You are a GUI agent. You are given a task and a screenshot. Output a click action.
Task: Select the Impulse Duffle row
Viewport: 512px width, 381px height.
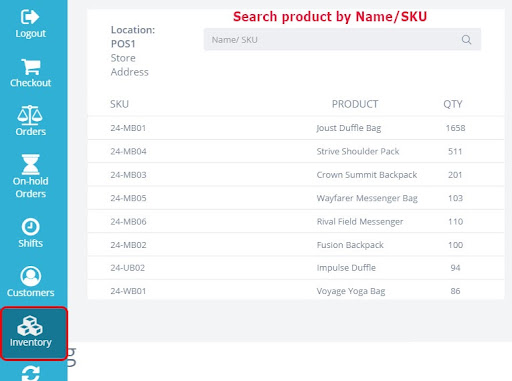tap(296, 268)
